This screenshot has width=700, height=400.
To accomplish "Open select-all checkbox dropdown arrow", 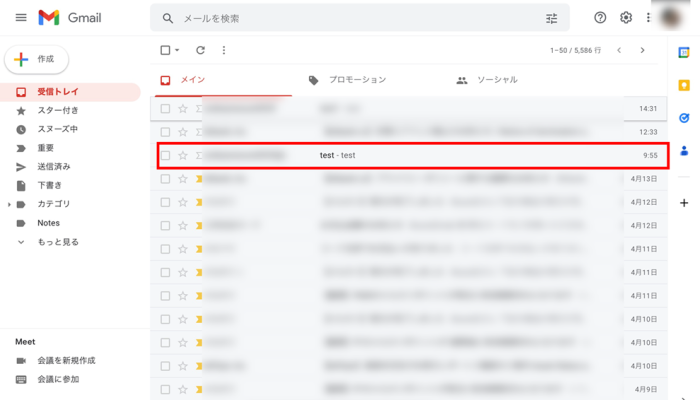I will 178,50.
